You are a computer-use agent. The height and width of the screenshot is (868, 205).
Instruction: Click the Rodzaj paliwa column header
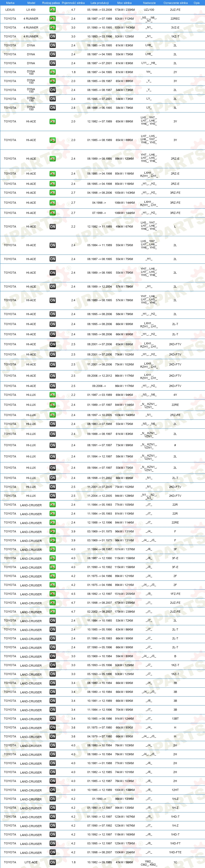pyautogui.click(x=51, y=3)
